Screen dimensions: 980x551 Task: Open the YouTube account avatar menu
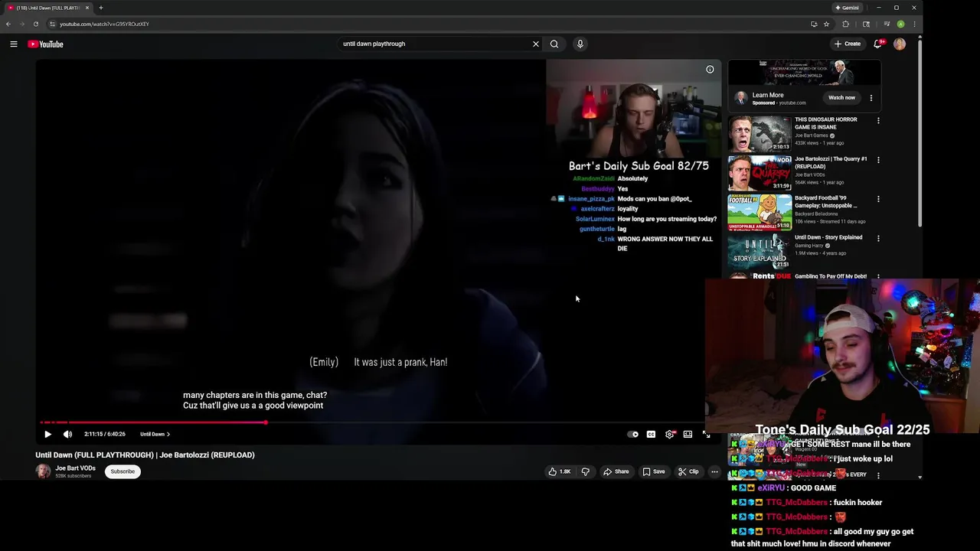pos(900,44)
